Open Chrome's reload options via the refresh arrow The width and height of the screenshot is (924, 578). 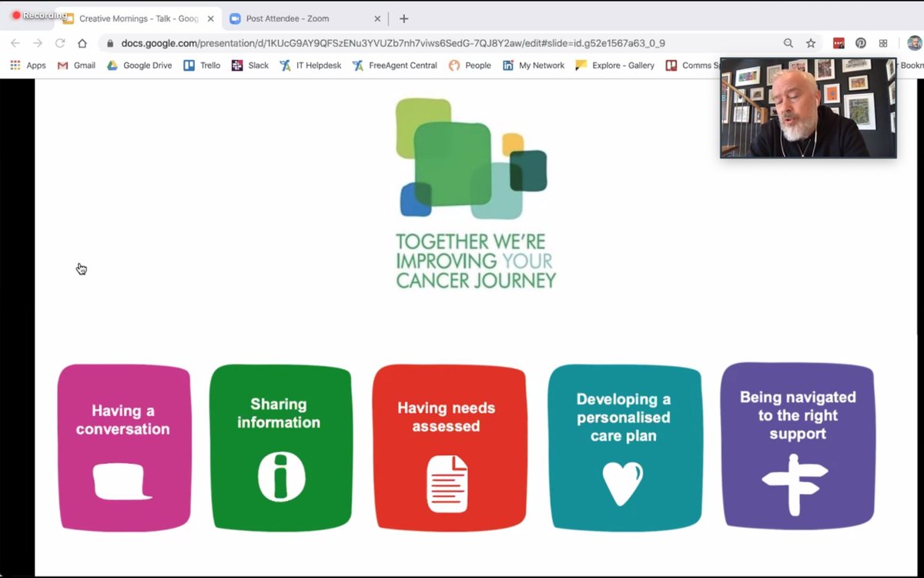[61, 43]
